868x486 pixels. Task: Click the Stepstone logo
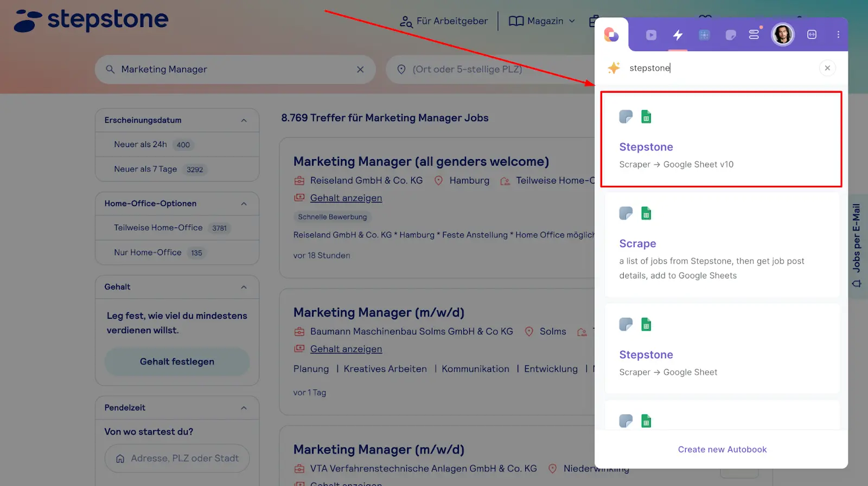(x=91, y=20)
